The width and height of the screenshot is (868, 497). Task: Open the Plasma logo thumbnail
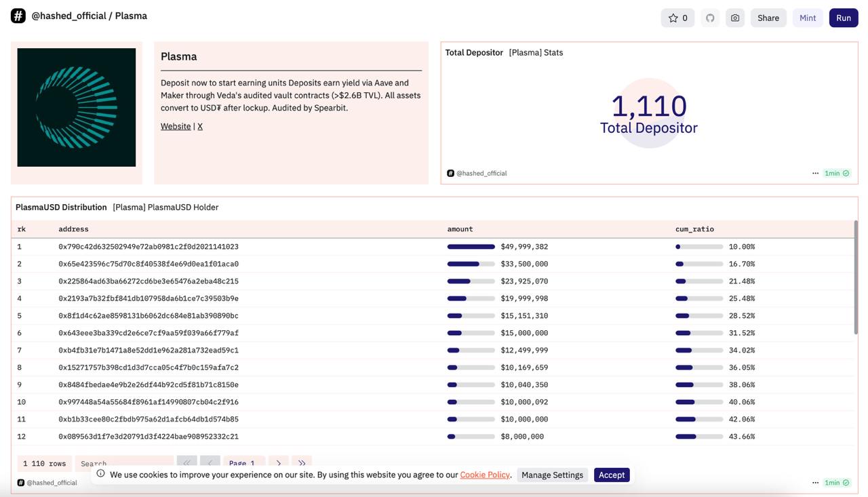click(77, 107)
